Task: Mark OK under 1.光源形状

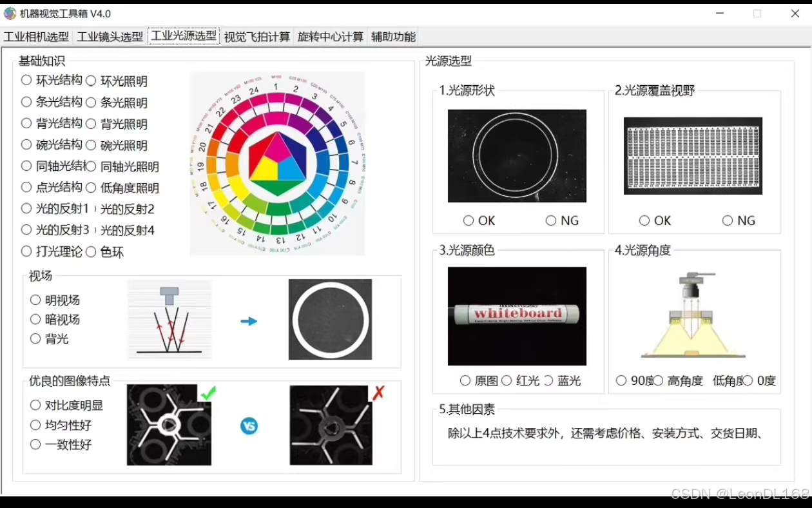Action: [x=468, y=220]
